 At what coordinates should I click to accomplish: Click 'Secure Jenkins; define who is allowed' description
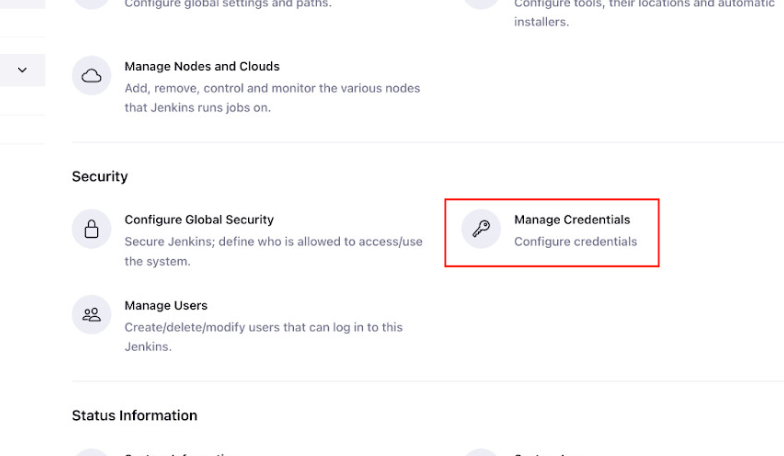click(x=273, y=242)
